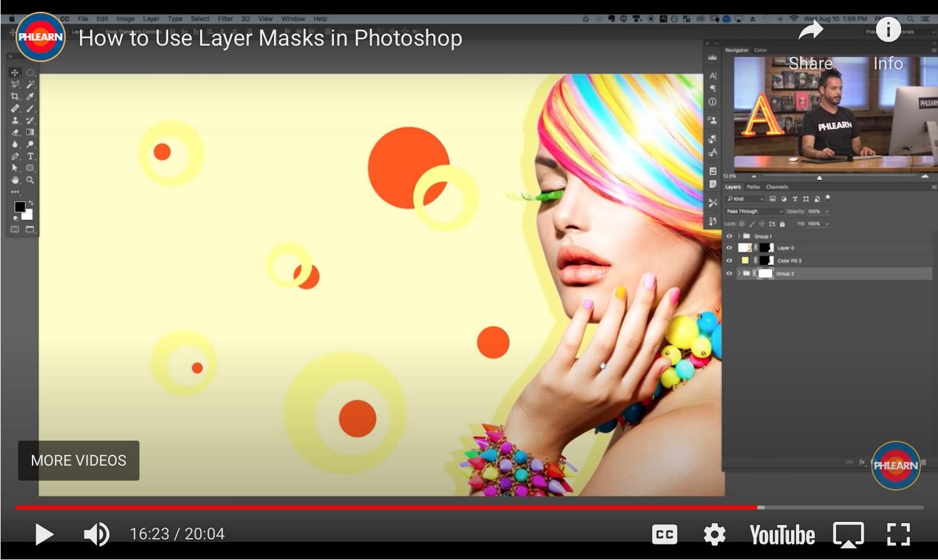The height and width of the screenshot is (560, 938).
Task: Select the Healing Brush tool
Action: pyautogui.click(x=15, y=108)
